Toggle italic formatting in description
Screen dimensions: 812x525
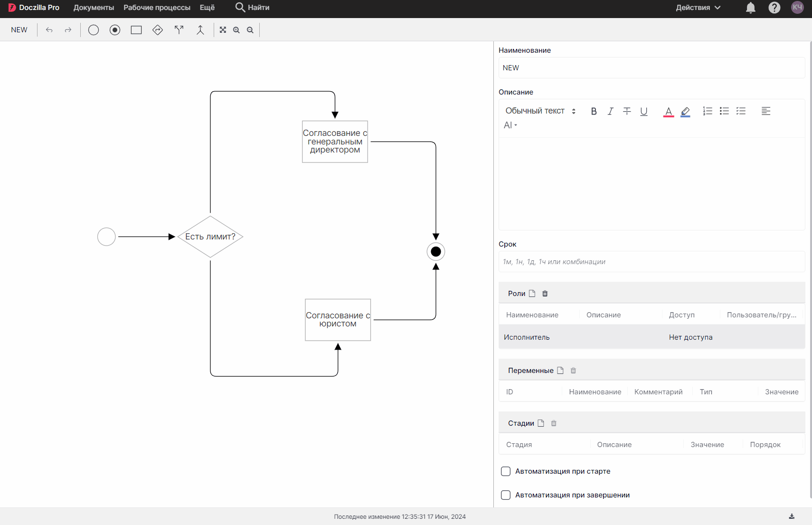611,111
